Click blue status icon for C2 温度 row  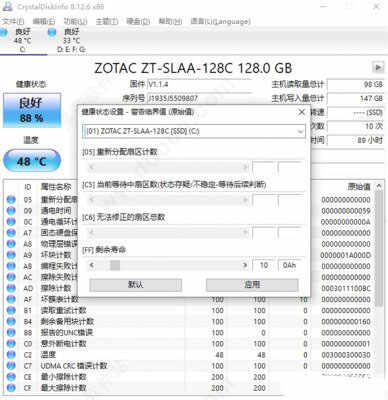pyautogui.click(x=11, y=355)
